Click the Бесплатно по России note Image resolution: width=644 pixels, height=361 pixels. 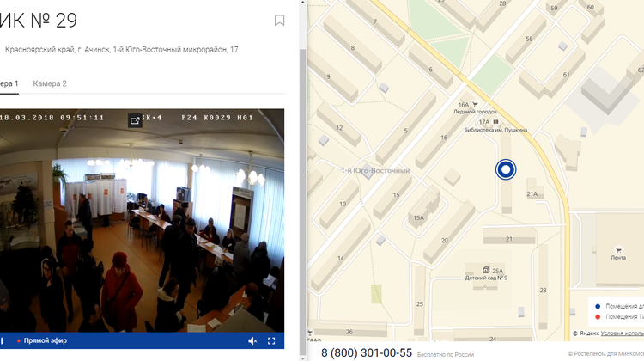pyautogui.click(x=446, y=354)
